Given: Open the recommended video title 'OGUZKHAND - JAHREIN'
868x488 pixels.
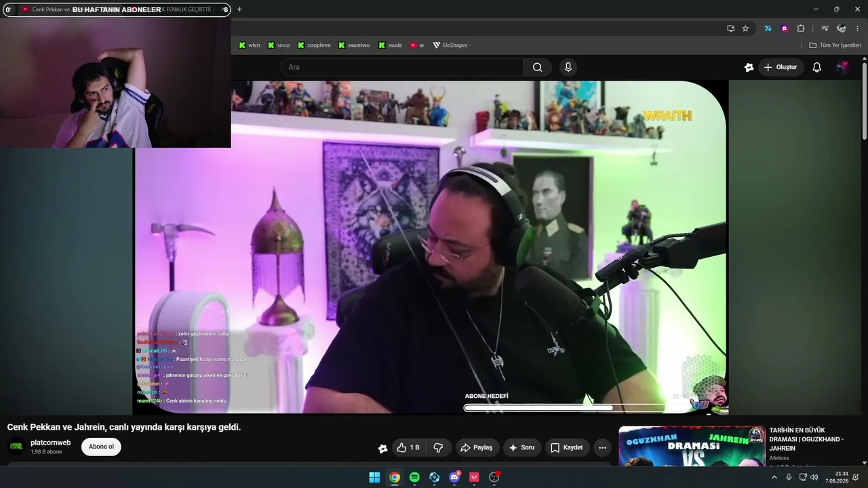Looking at the screenshot, I should click(806, 439).
